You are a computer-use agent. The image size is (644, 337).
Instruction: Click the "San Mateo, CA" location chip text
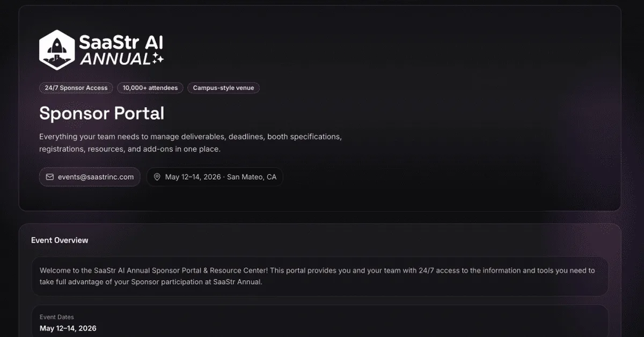[252, 177]
